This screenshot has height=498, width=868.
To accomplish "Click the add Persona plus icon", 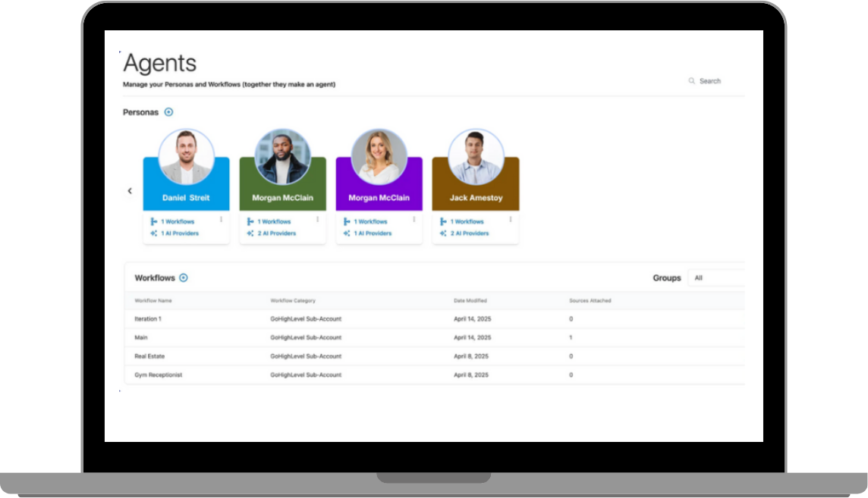I will coord(168,112).
